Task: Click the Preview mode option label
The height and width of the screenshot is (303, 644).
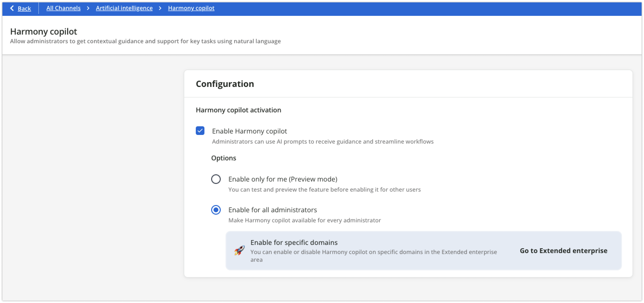Action: [282, 179]
